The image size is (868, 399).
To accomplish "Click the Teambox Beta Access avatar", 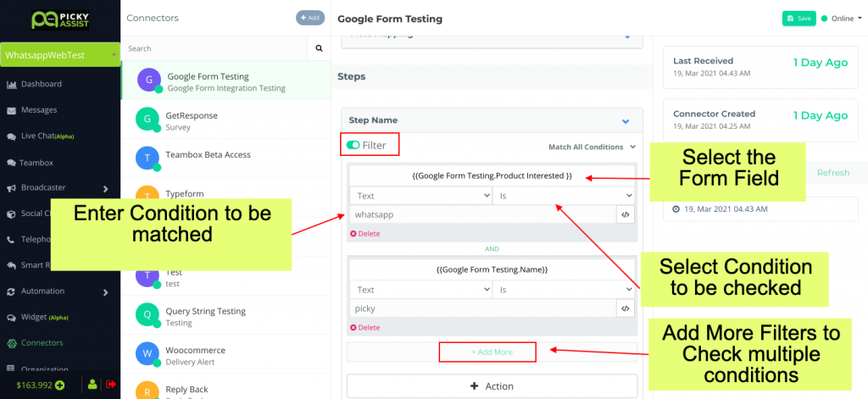I will pos(147,158).
